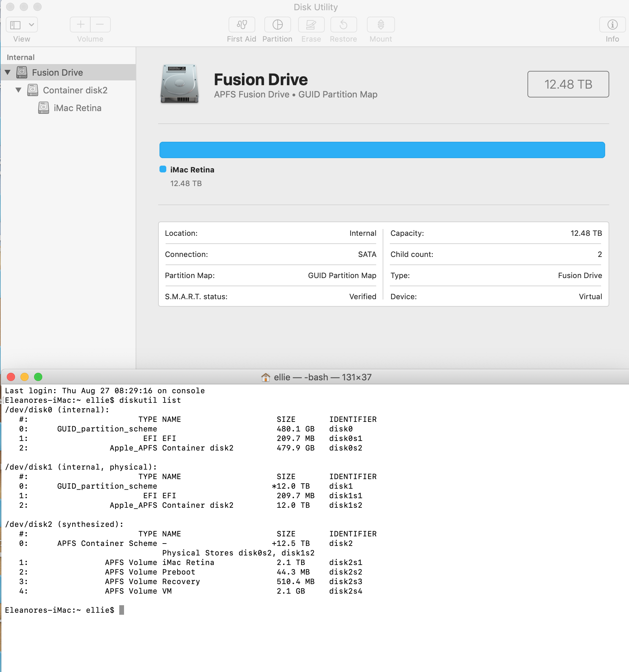This screenshot has width=629, height=672.
Task: Click the add Volume plus button
Action: pyautogui.click(x=80, y=25)
